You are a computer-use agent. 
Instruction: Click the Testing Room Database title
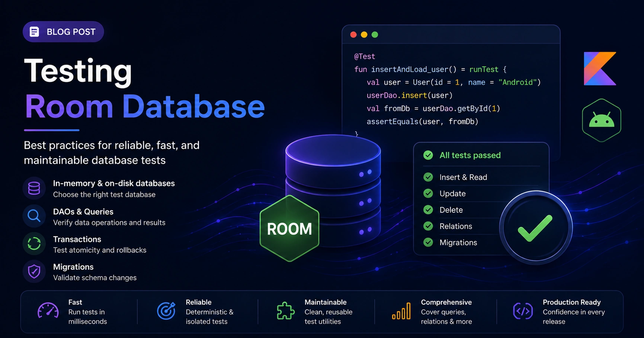tap(144, 88)
